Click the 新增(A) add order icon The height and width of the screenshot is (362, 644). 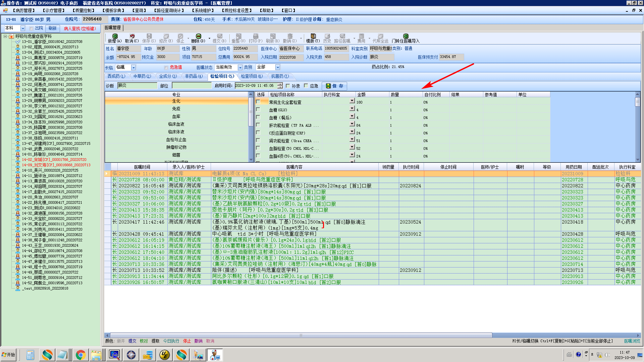click(115, 36)
